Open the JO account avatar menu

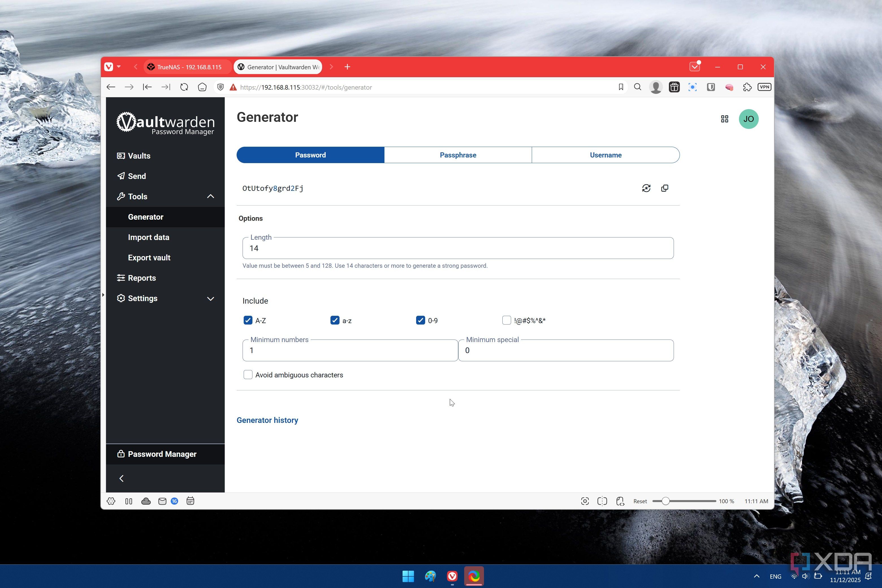tap(749, 119)
